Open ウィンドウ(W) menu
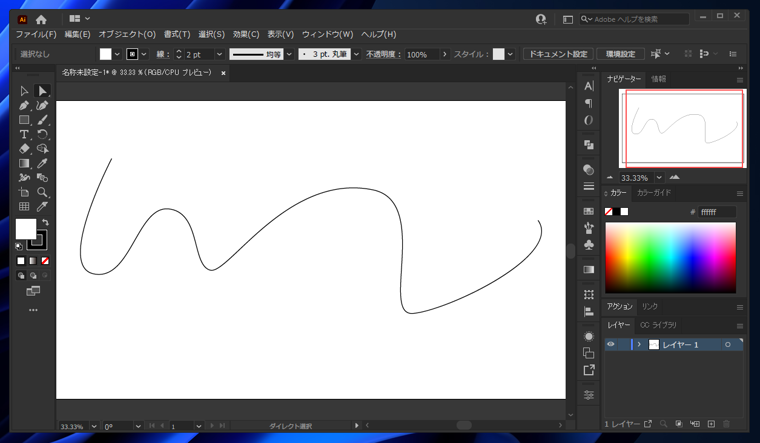This screenshot has height=443, width=760. pyautogui.click(x=327, y=34)
